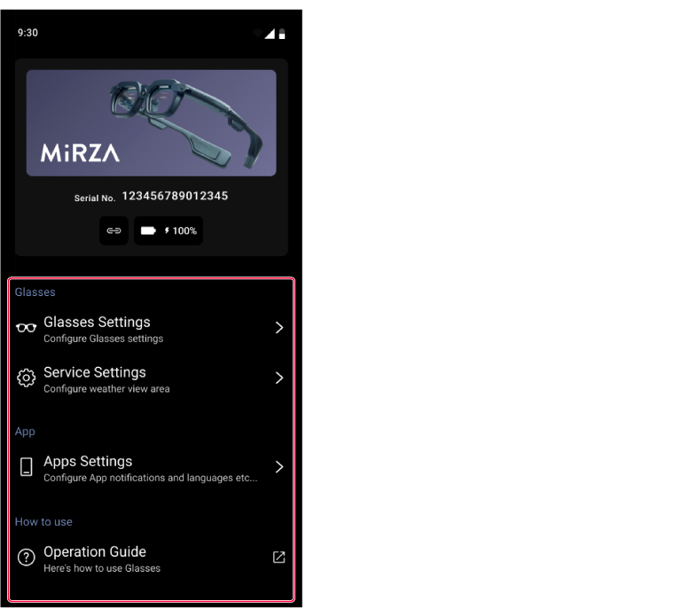
Task: Expand the Apps Settings chevron
Action: tap(279, 467)
